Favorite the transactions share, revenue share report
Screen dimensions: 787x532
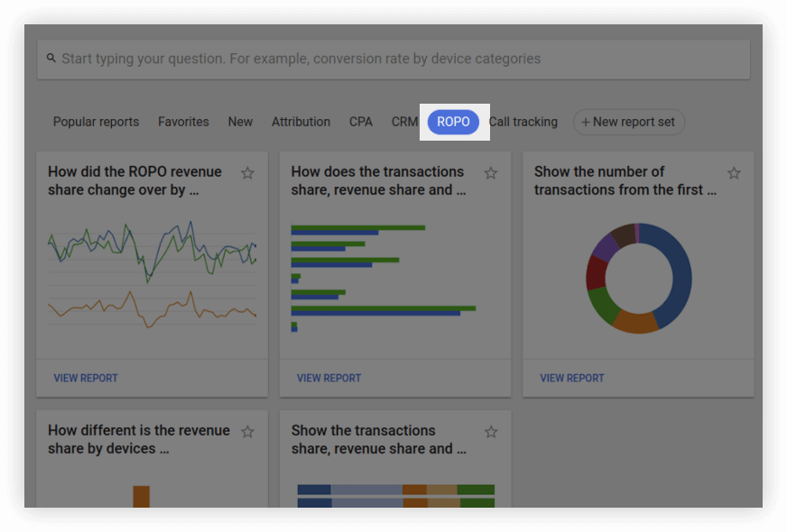click(x=491, y=173)
